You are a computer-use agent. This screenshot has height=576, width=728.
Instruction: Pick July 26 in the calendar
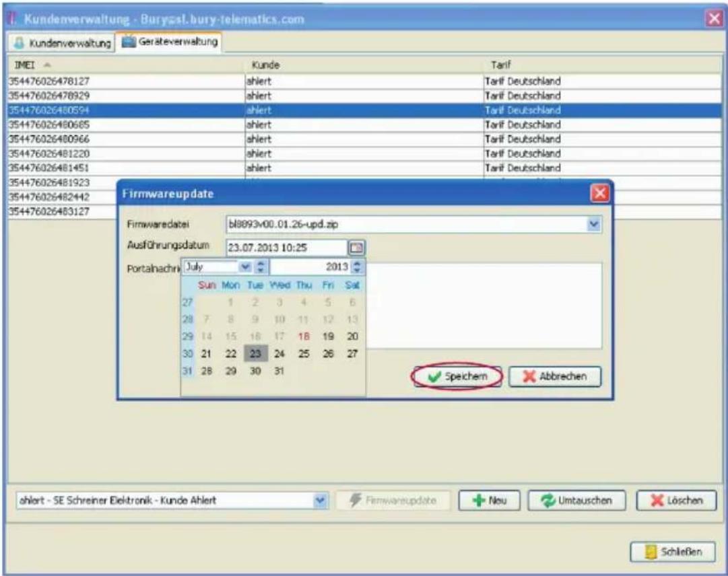pyautogui.click(x=328, y=354)
